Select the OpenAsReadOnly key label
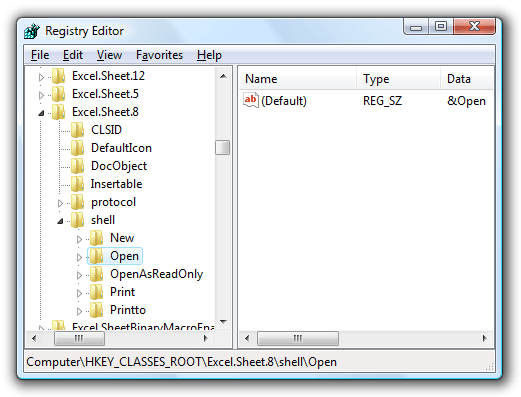 pos(156,274)
